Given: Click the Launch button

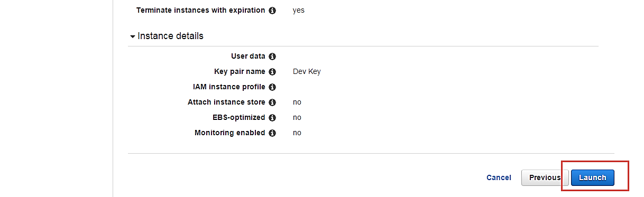Looking at the screenshot, I should coord(592,177).
